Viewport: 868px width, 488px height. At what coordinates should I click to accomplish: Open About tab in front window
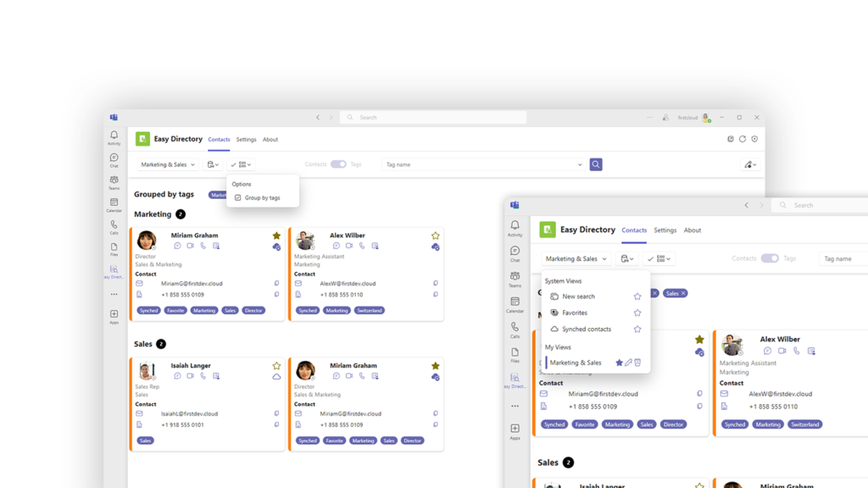coord(692,230)
